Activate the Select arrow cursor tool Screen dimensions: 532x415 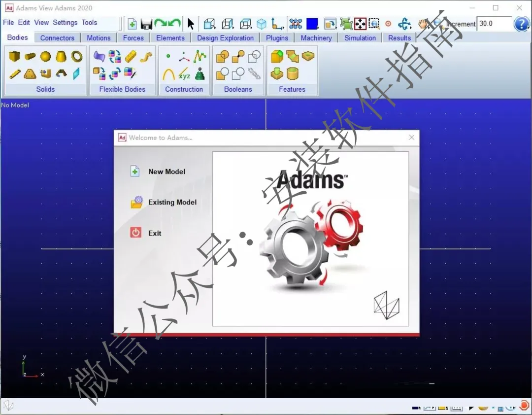[191, 24]
